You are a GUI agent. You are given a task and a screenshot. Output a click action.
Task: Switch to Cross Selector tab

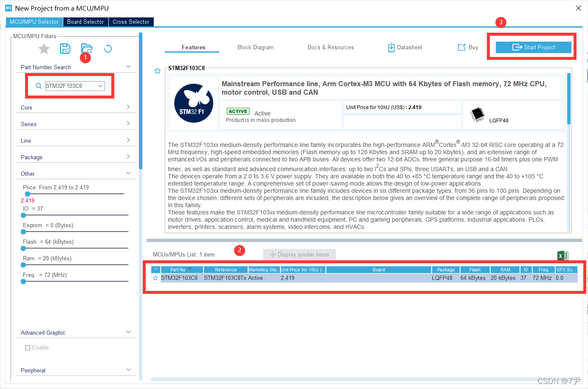coord(131,22)
